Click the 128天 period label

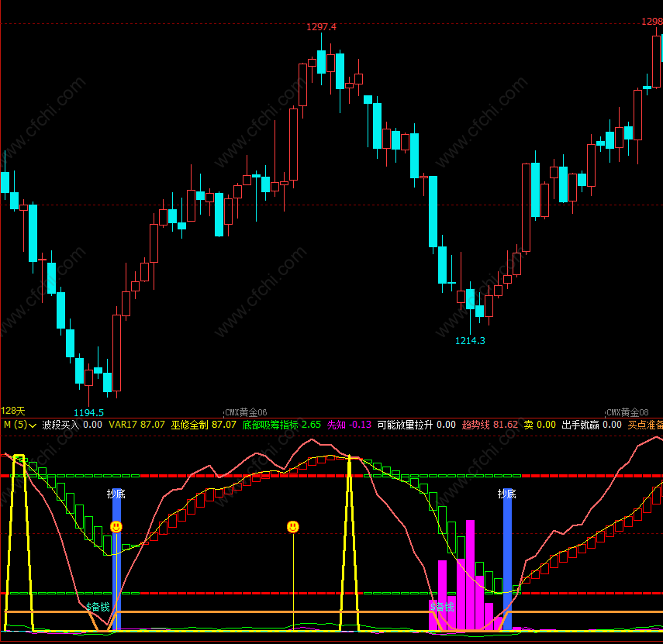tap(13, 411)
